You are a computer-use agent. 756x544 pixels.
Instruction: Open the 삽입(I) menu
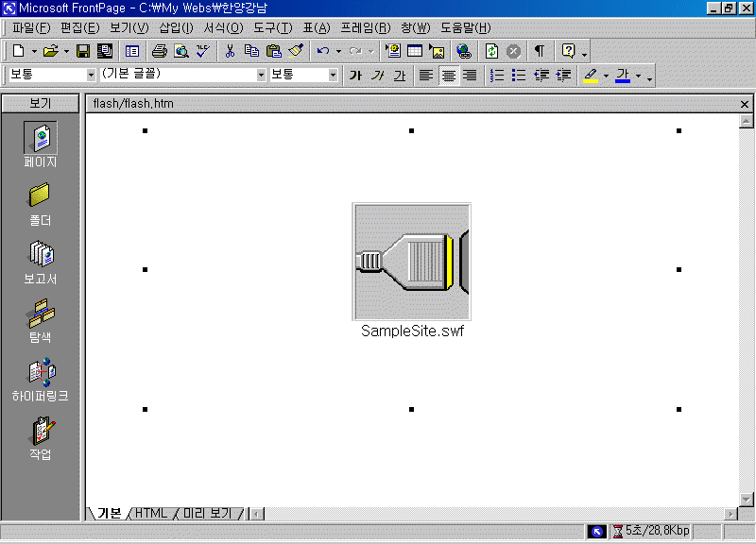[176, 27]
